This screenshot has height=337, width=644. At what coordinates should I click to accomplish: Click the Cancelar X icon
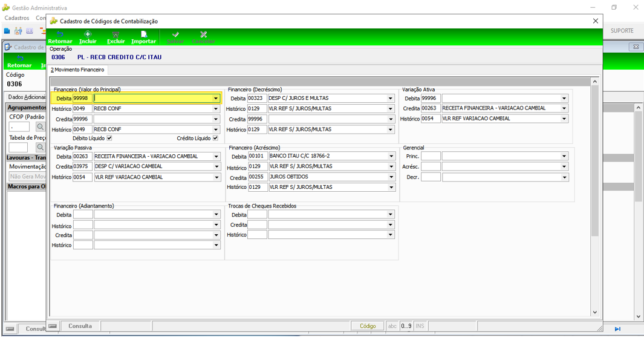coord(203,34)
